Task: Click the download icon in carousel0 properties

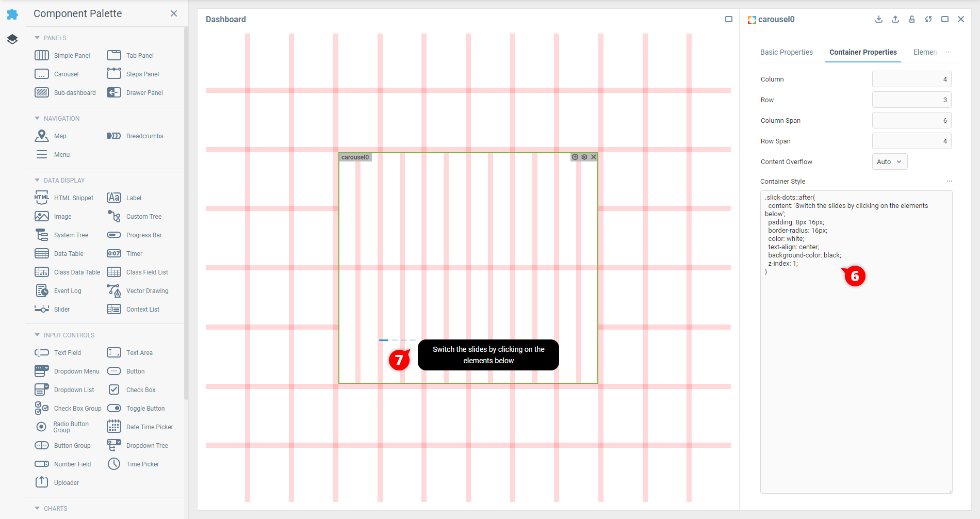Action: tap(879, 20)
